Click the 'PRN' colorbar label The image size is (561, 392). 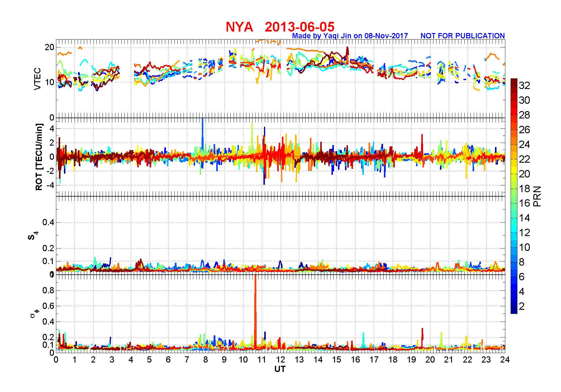click(537, 196)
